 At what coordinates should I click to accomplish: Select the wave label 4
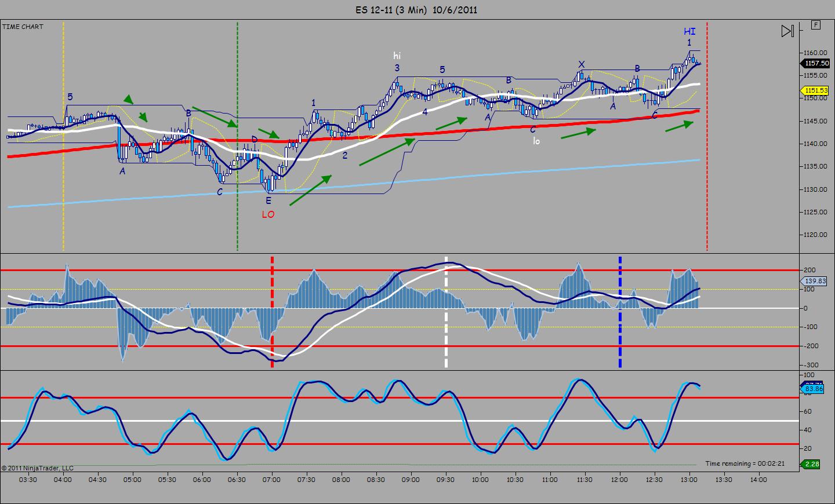(425, 112)
